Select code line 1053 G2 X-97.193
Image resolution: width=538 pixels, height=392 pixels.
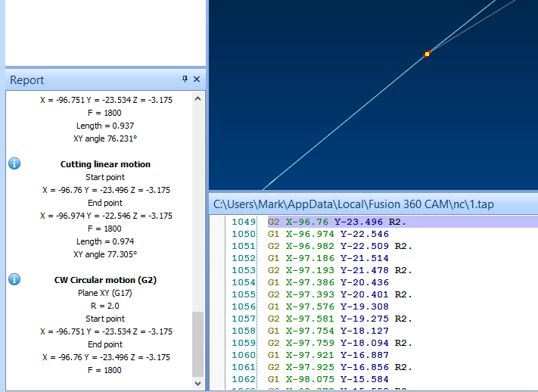[340, 270]
